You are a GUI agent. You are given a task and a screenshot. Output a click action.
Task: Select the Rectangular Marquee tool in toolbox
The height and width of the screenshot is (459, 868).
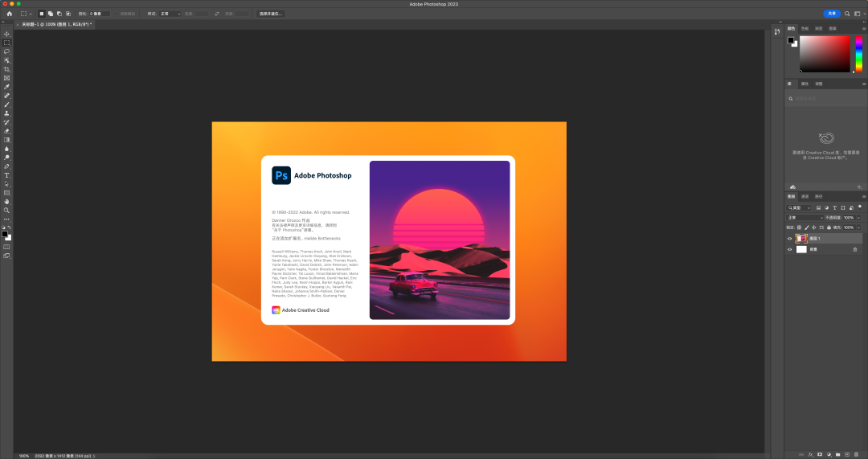(6, 43)
